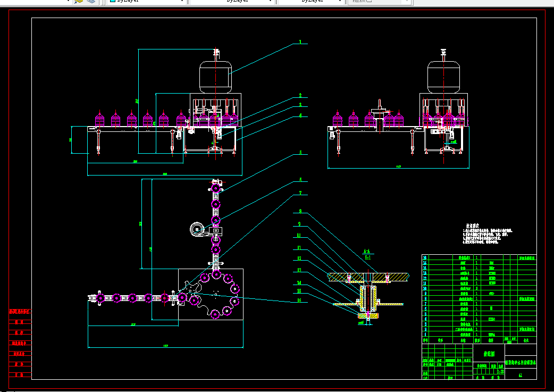Select part balloon number 8 label
Screen dimensions: 554x392
click(x=300, y=211)
